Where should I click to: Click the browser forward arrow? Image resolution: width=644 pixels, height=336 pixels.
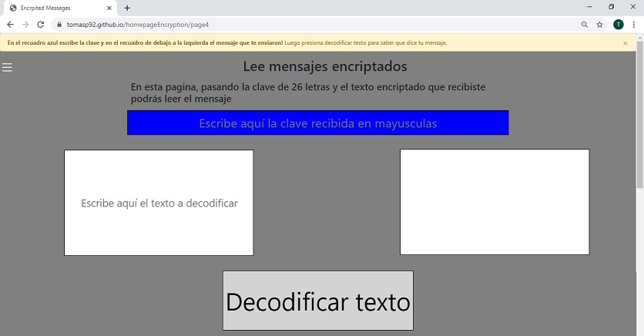tap(25, 25)
